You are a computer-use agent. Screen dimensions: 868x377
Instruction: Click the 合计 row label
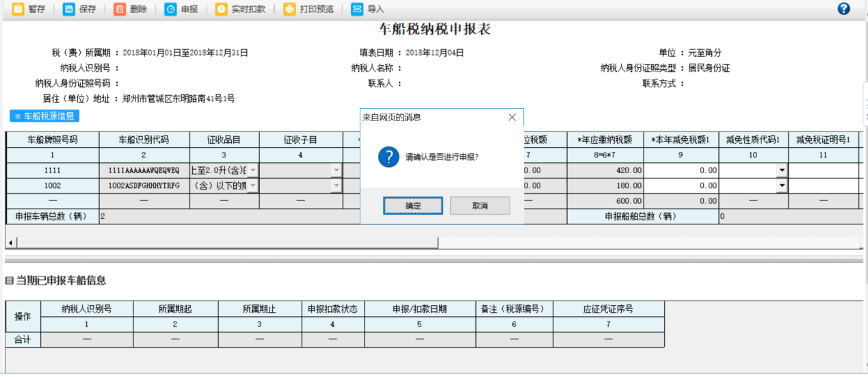[23, 339]
